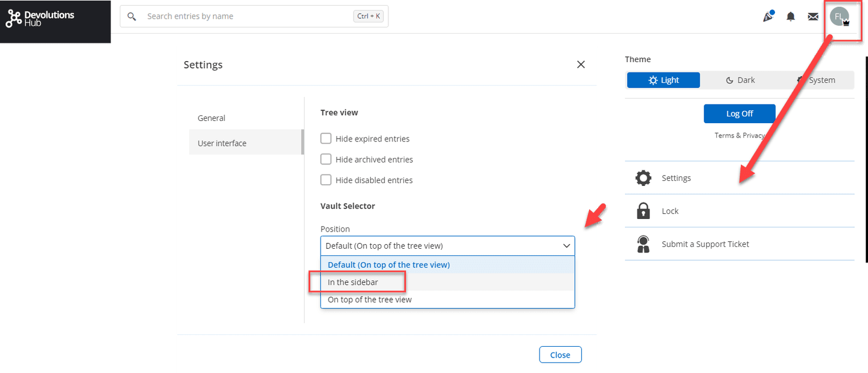Click the Search entries by name field
The image size is (868, 373).
coord(245,17)
